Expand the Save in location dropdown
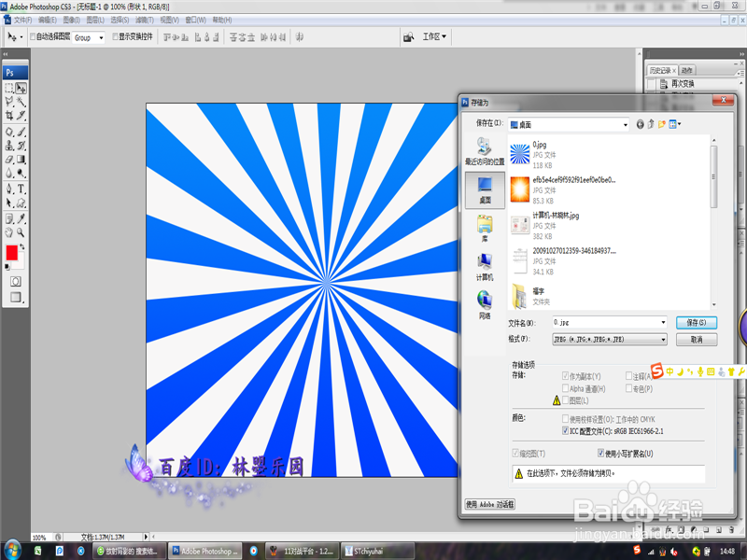The height and width of the screenshot is (560, 747). click(625, 125)
